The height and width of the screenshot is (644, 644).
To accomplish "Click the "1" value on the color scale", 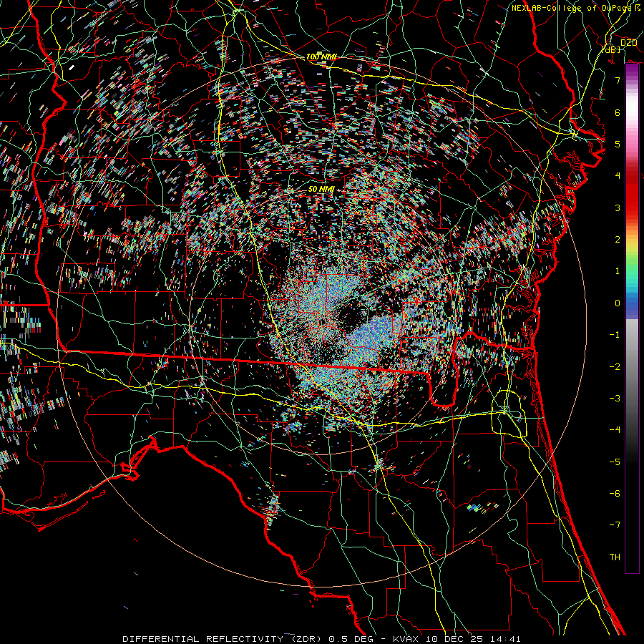I will pos(618,271).
